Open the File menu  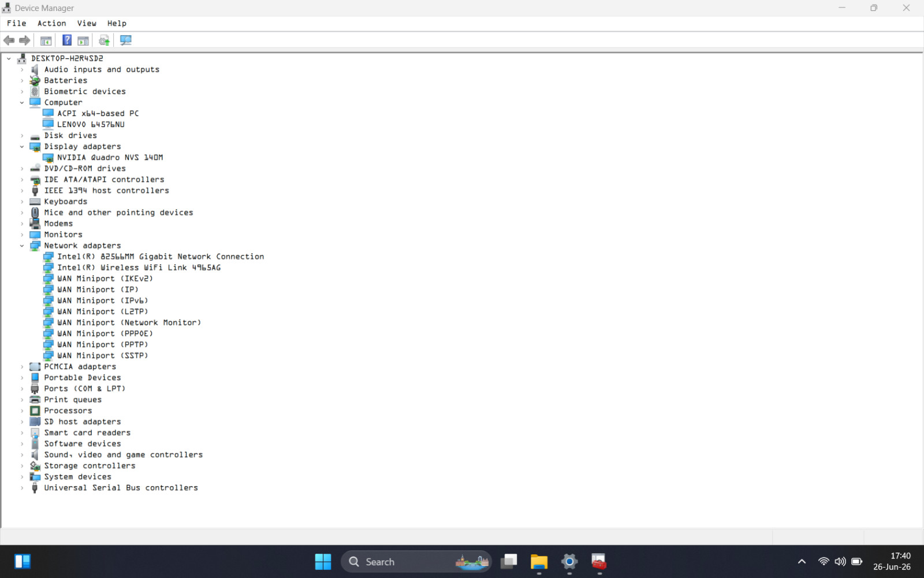click(x=16, y=23)
